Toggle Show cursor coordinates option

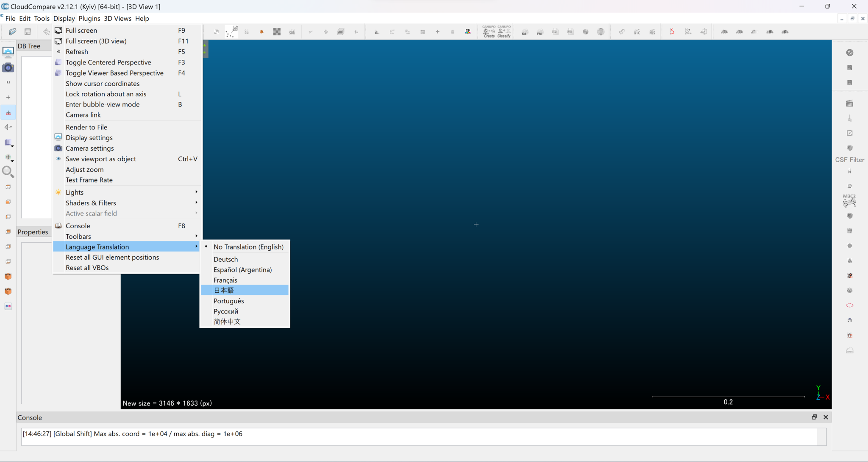coord(103,84)
